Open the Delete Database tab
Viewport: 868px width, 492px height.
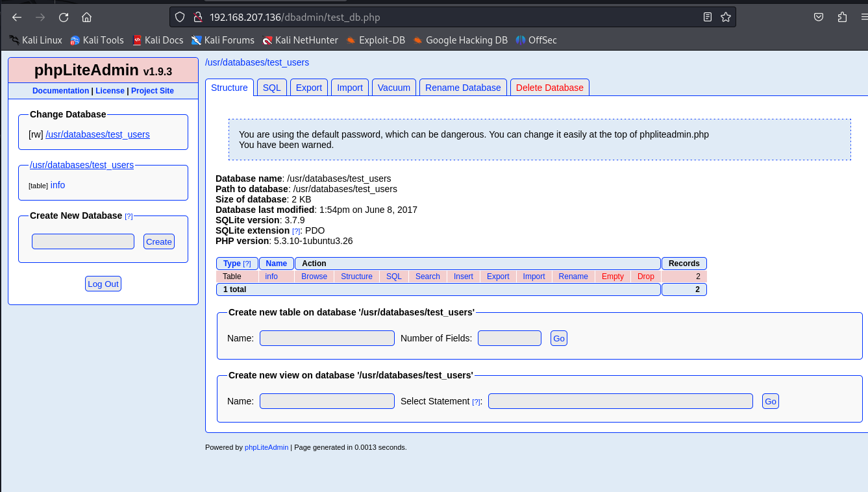[550, 88]
